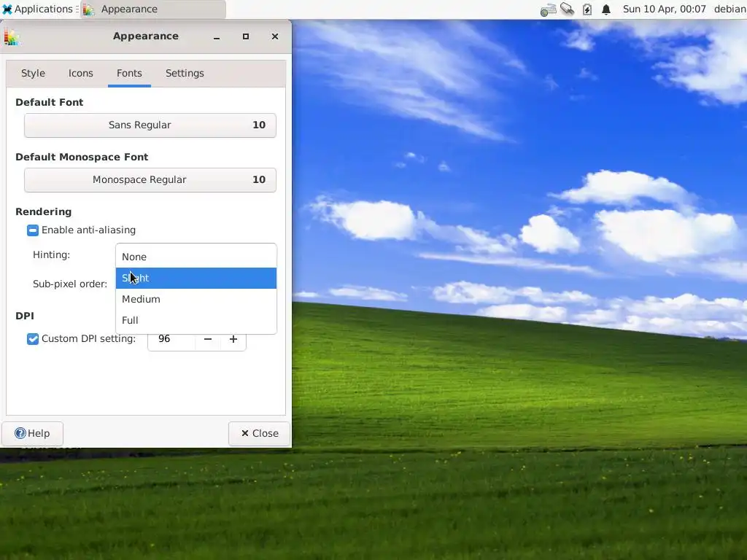Choose Medium hinting option
747x560 pixels.
196,299
